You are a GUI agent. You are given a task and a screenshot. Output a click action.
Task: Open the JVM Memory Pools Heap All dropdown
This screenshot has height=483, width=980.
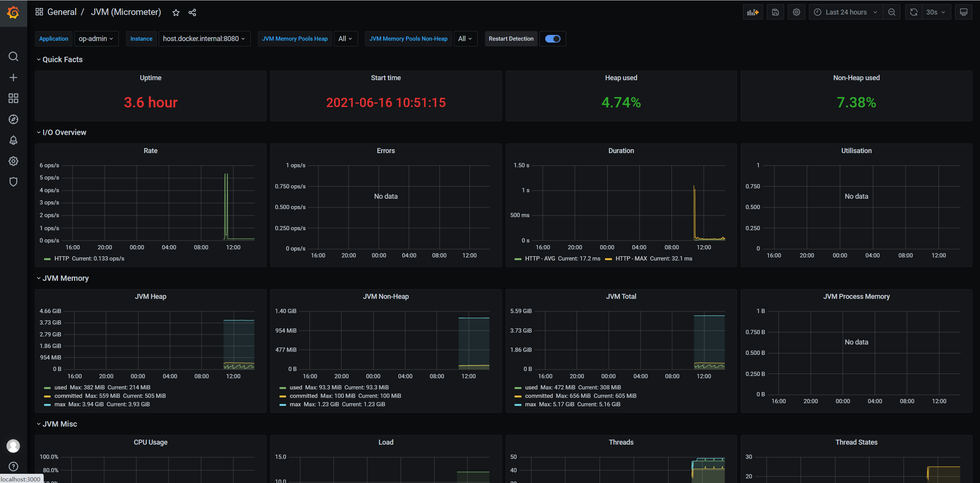click(x=345, y=39)
